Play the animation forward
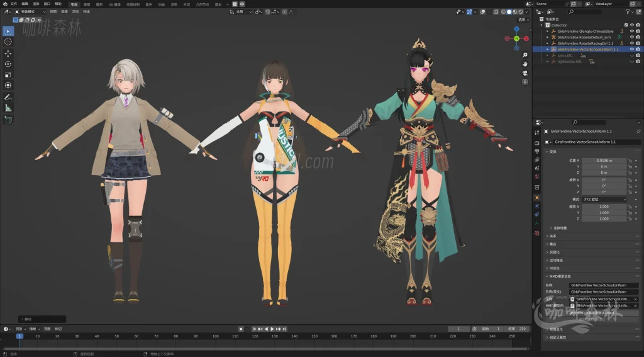 [272, 329]
